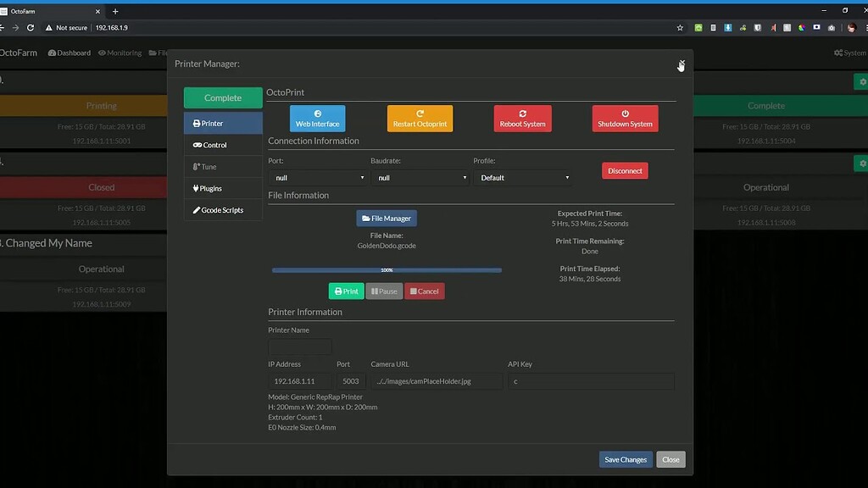The height and width of the screenshot is (488, 868).
Task: Navigate to the Dashboard
Action: coord(68,52)
